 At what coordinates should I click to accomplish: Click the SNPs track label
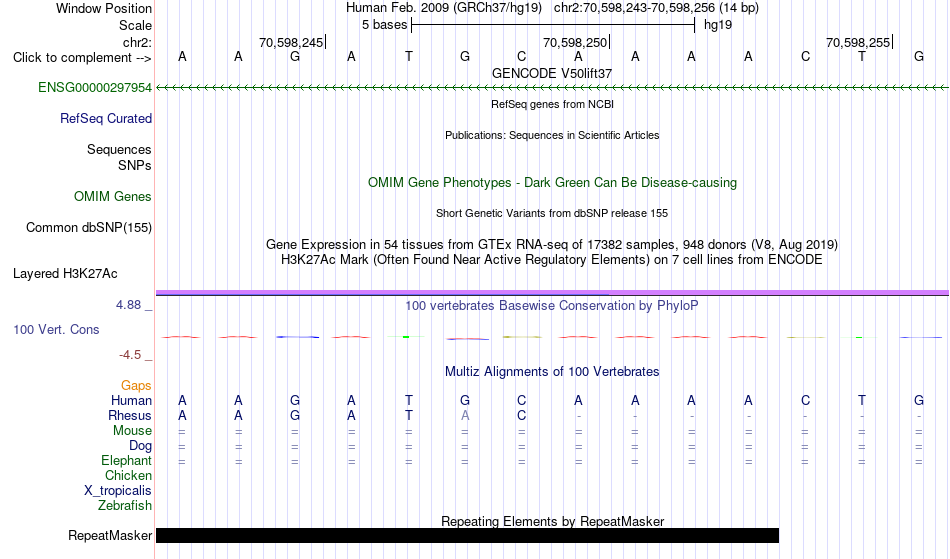pos(135,165)
